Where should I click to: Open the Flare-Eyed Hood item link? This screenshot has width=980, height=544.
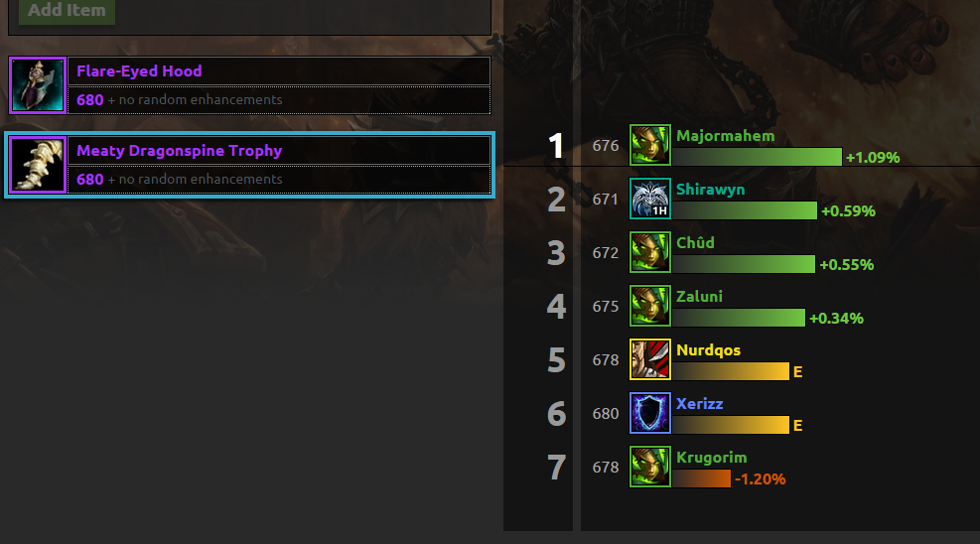click(139, 71)
